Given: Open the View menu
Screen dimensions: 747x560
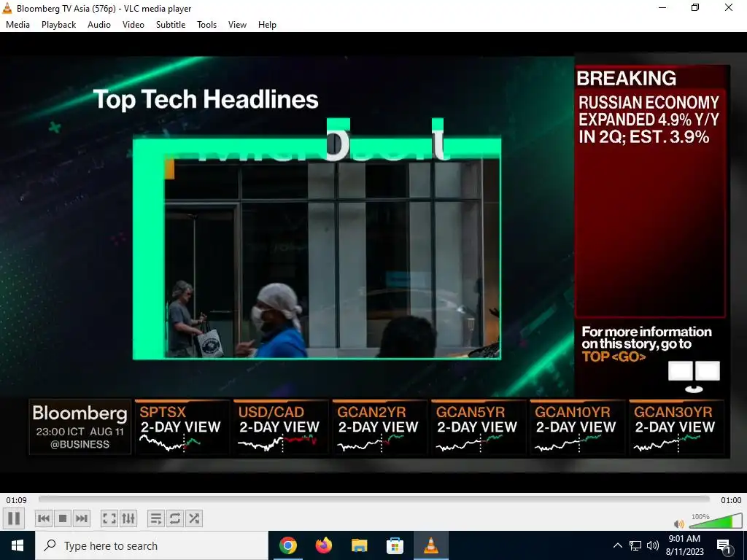Looking at the screenshot, I should pyautogui.click(x=237, y=25).
